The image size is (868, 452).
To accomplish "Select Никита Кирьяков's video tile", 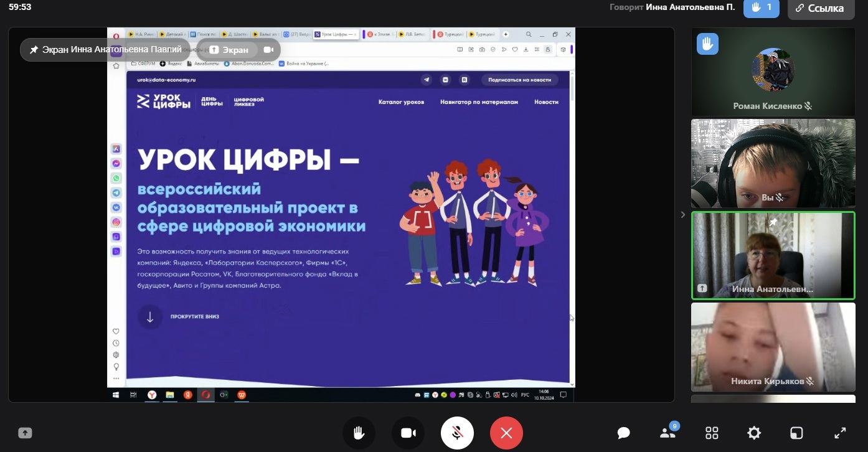I will coord(773,347).
